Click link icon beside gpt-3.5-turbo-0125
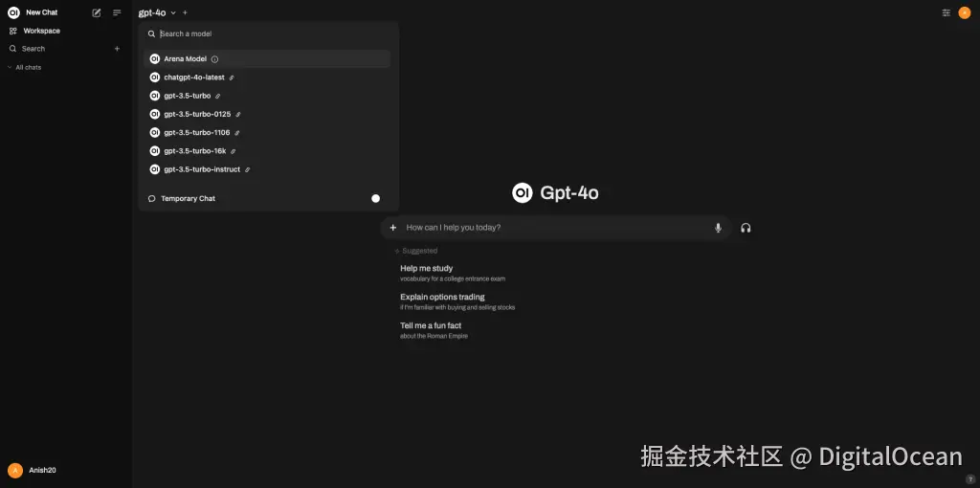This screenshot has width=980, height=488. [238, 115]
